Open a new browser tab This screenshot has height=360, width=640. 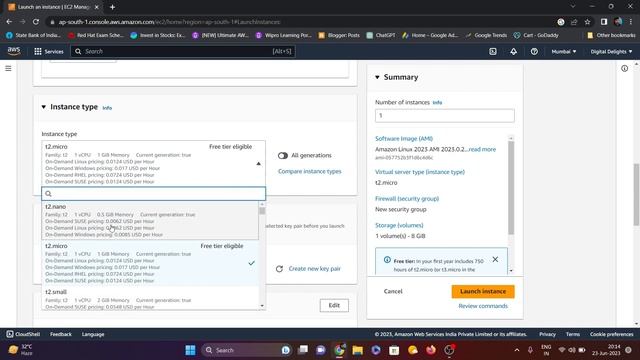click(x=112, y=7)
